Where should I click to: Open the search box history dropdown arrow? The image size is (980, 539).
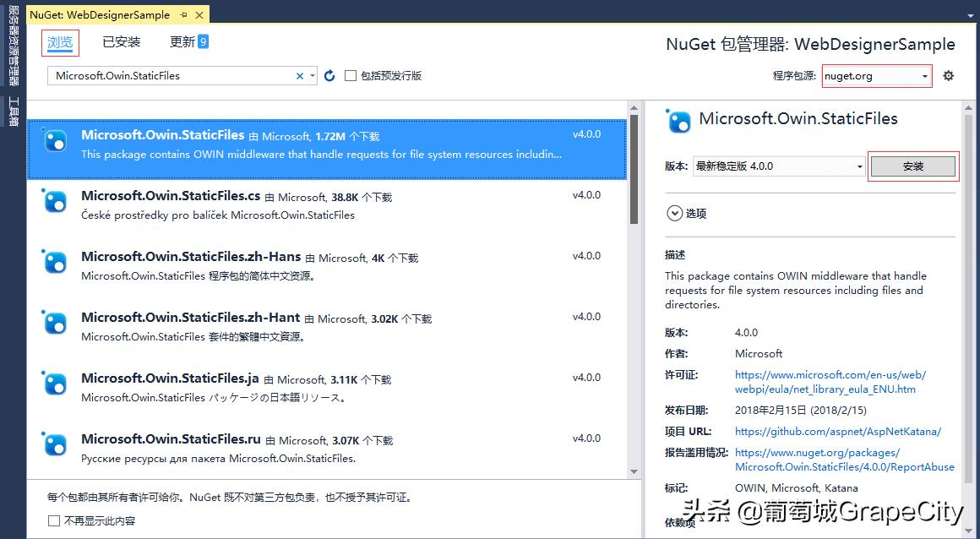(x=313, y=75)
